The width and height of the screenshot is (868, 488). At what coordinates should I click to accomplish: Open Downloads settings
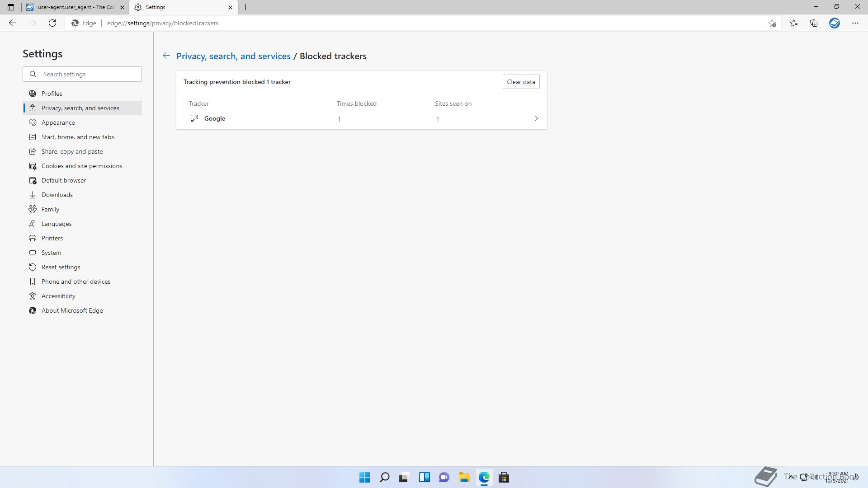pyautogui.click(x=82, y=195)
